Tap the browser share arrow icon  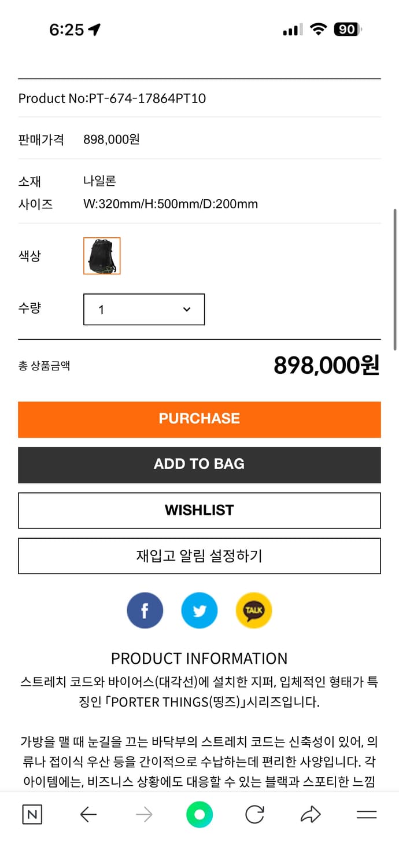click(x=311, y=814)
